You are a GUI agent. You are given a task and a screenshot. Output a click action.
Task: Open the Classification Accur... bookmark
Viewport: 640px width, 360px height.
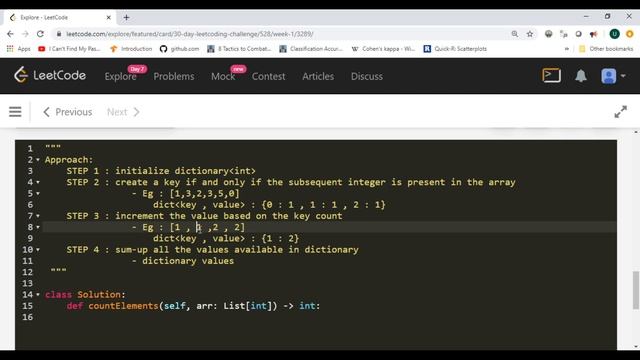click(311, 49)
